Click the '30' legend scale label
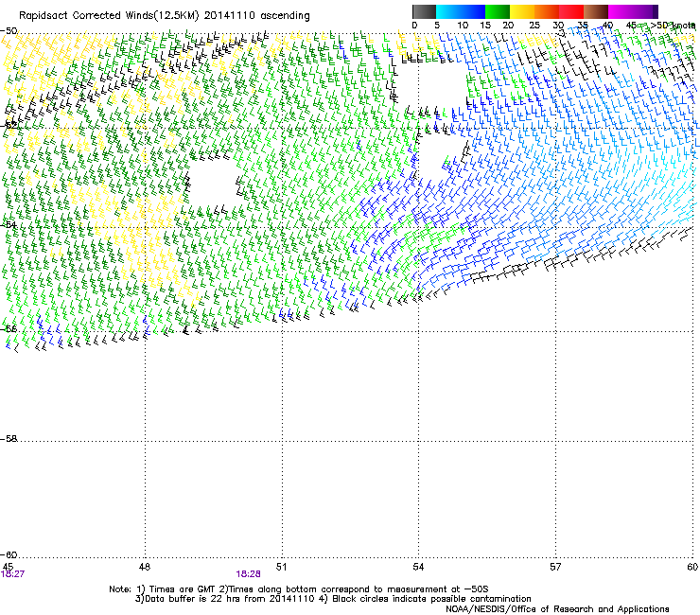The image size is (700, 615). [558, 26]
